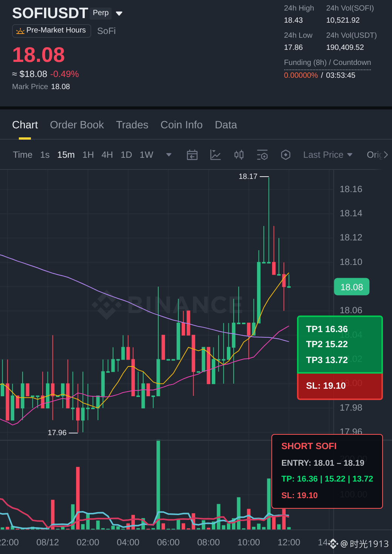Tap the 06:00 time axis label
Viewport: 392px width, 554px height.
pos(168,542)
